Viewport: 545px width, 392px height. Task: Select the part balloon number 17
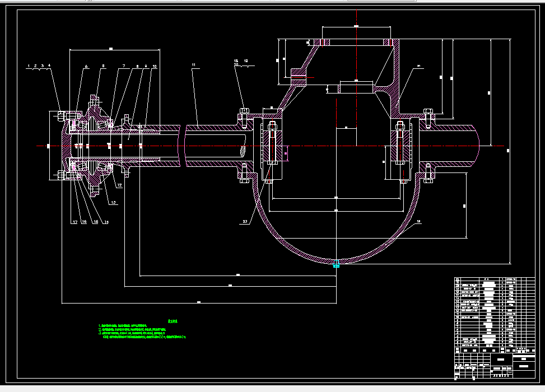point(75,222)
